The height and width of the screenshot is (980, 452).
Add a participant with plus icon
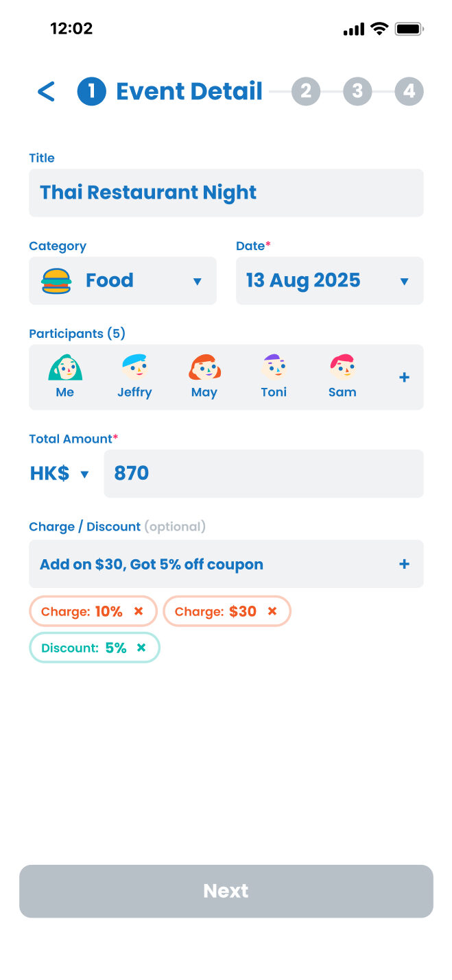tap(404, 377)
